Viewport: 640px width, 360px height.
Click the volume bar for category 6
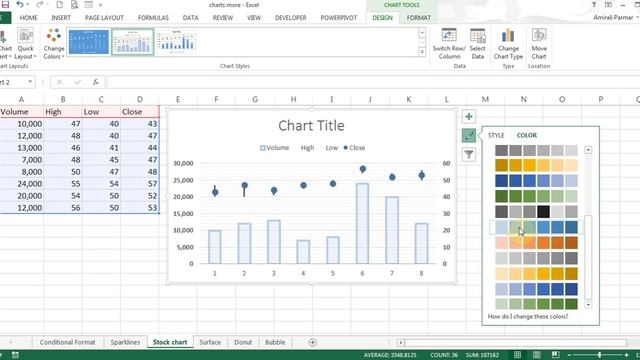[362, 223]
